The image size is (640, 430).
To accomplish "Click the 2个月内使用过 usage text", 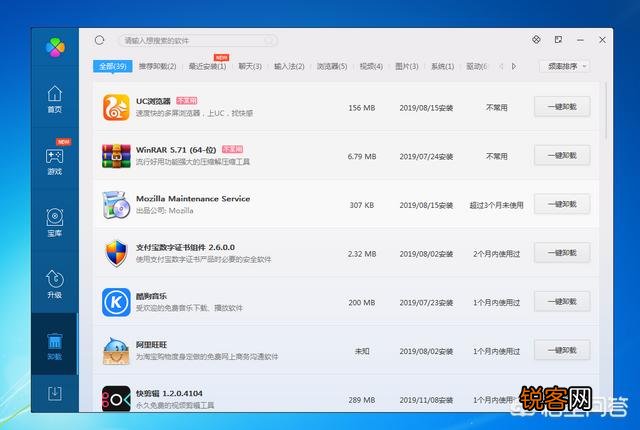I will point(496,254).
